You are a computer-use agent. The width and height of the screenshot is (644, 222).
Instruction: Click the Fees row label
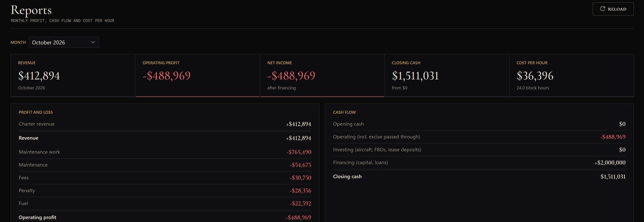point(24,178)
